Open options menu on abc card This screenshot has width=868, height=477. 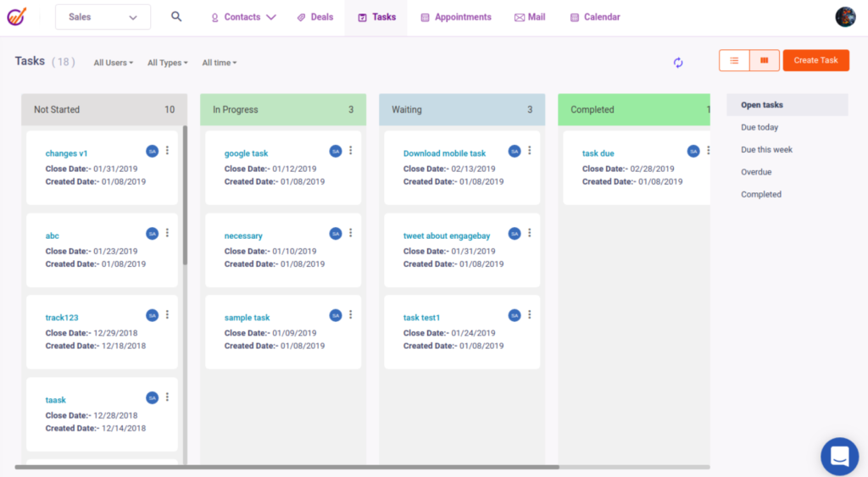(167, 233)
